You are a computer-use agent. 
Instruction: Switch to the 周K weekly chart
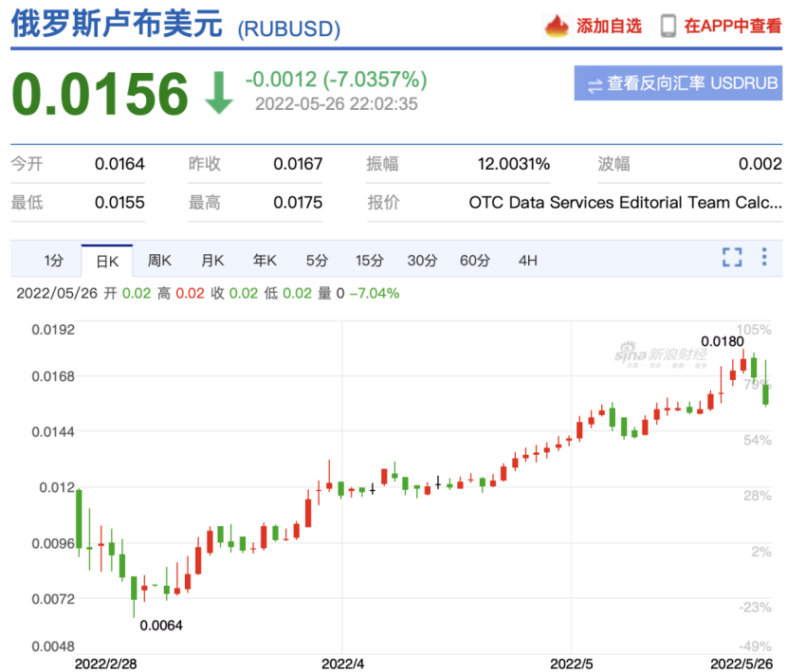click(159, 261)
